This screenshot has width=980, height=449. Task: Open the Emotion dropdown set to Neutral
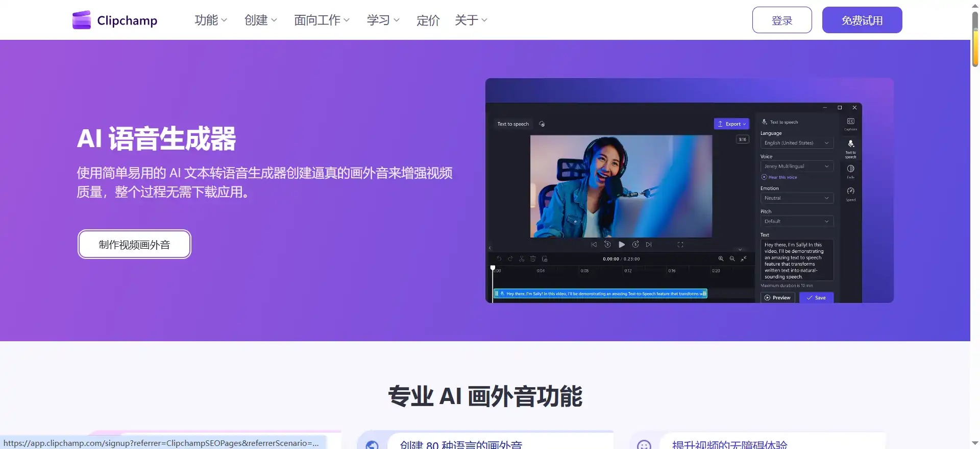(796, 198)
